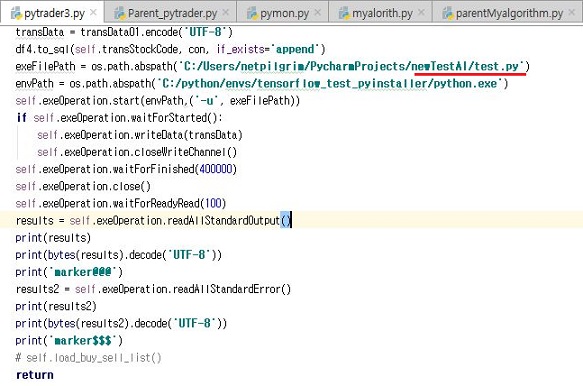Place cursor on transData encode line
Screen dimensions: 583x386
pyautogui.click(x=124, y=32)
